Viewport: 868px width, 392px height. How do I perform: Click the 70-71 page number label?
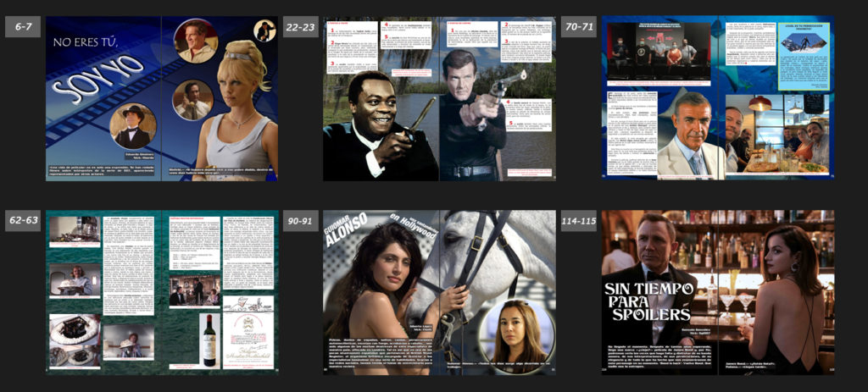click(578, 26)
